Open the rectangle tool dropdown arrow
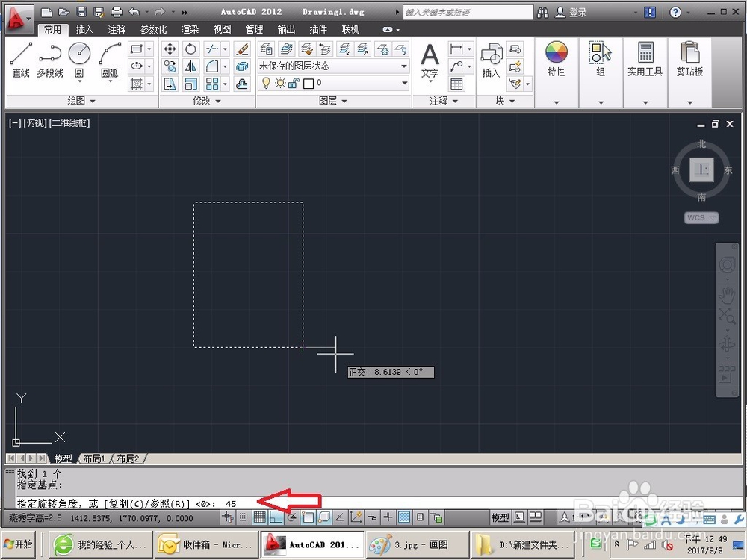 click(x=149, y=49)
